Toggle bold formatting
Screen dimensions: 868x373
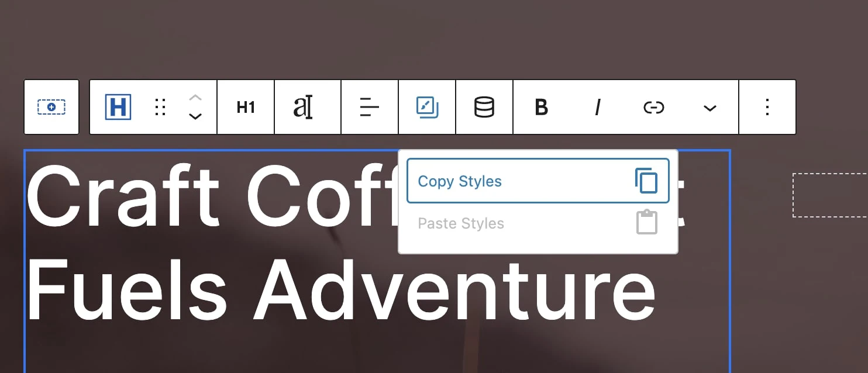(x=542, y=108)
